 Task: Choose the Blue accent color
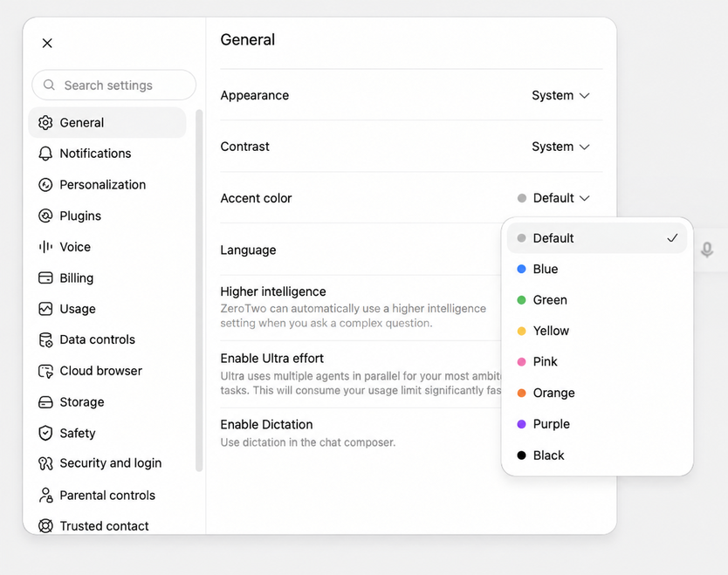coord(596,269)
